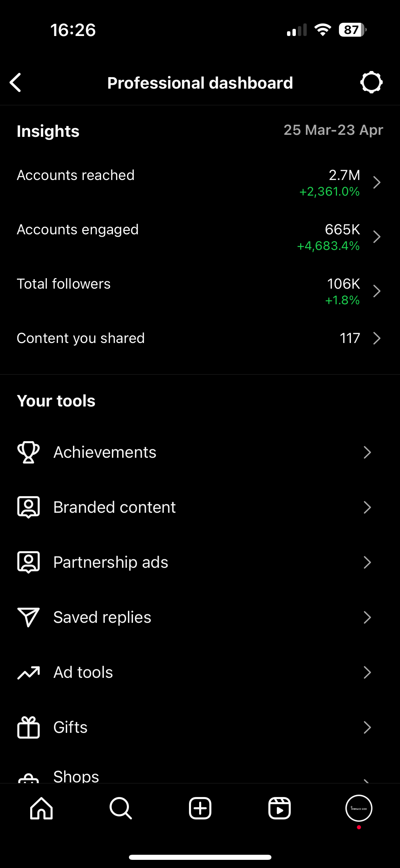The image size is (400, 868).
Task: Expand Accounts reached insights chevron
Action: (376, 183)
